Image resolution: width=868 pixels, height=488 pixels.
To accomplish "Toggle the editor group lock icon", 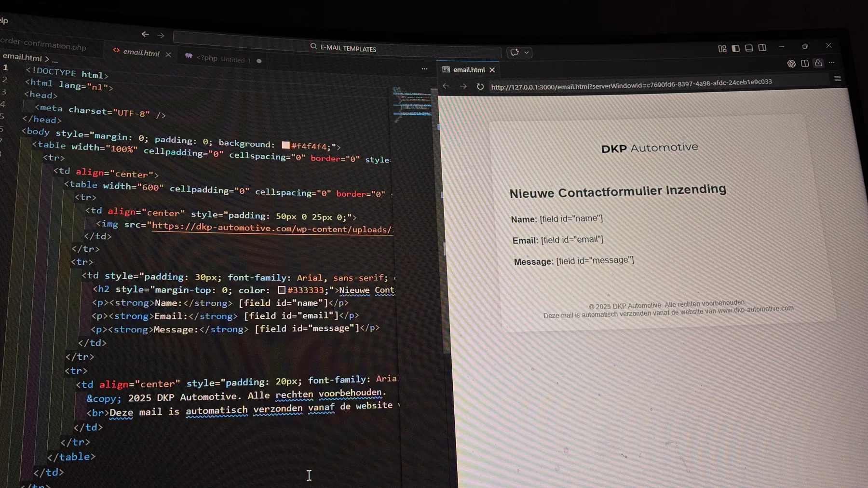I will (x=818, y=63).
